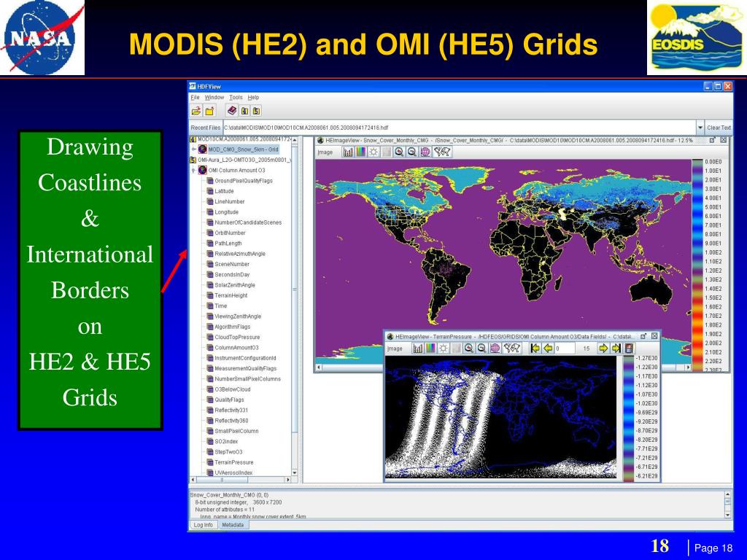Click the Recent Files path field
The image size is (747, 560).
coord(460,128)
